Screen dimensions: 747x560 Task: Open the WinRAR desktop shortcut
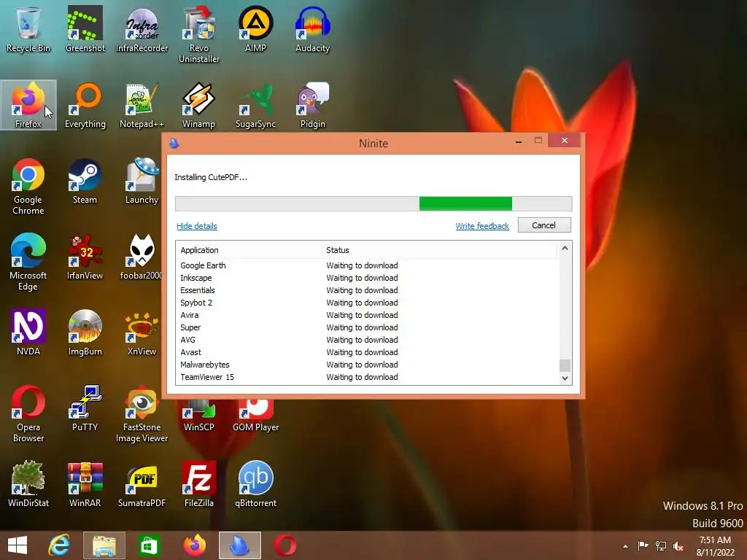coord(85,484)
